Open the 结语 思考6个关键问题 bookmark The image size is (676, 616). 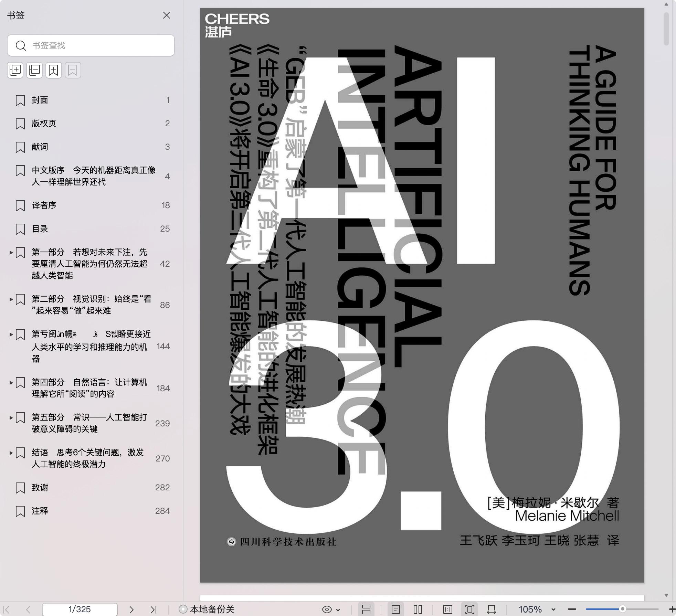[88, 458]
